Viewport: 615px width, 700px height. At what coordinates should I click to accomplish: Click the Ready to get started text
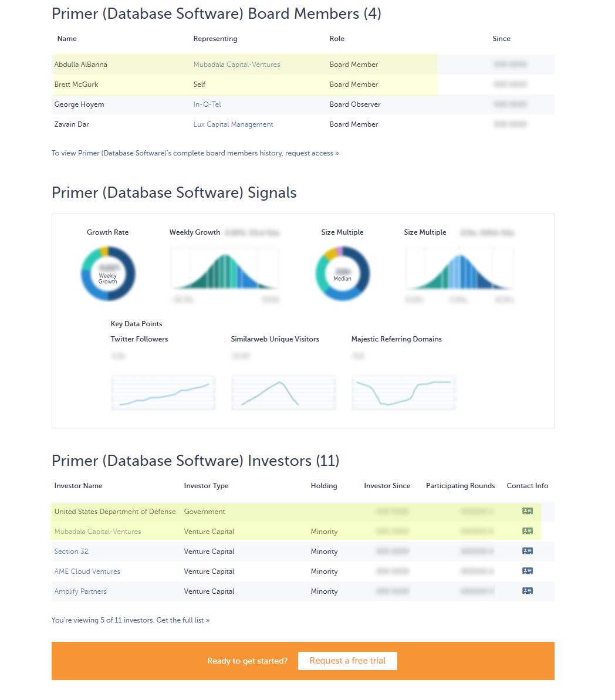(248, 661)
